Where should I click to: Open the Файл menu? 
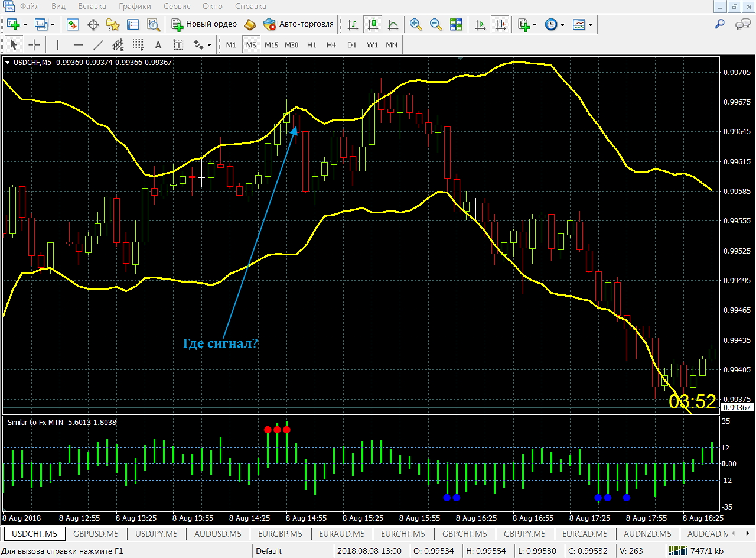pos(30,7)
